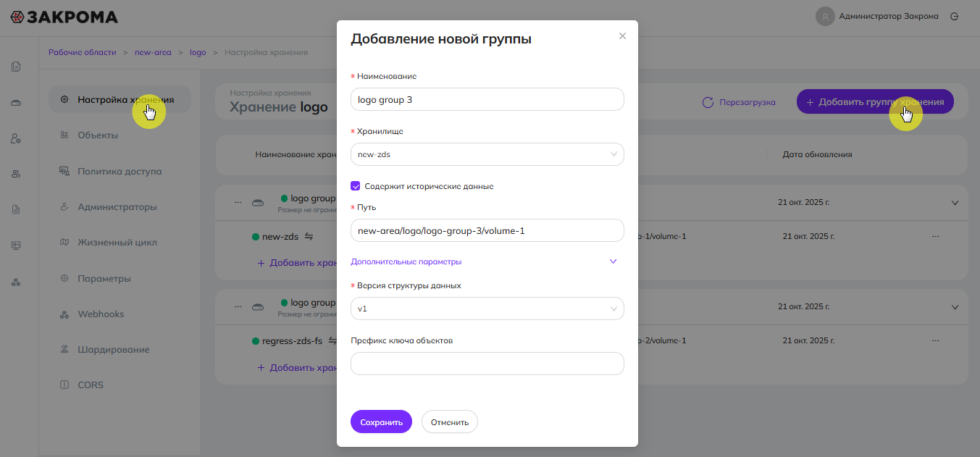Click the ЗАКРОМА logo
The width and height of the screenshot is (980, 457).
[64, 17]
